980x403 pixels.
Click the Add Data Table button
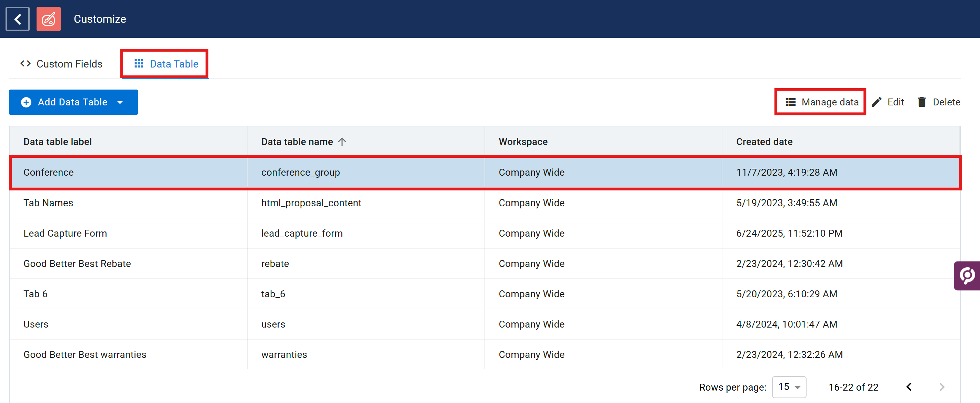73,102
